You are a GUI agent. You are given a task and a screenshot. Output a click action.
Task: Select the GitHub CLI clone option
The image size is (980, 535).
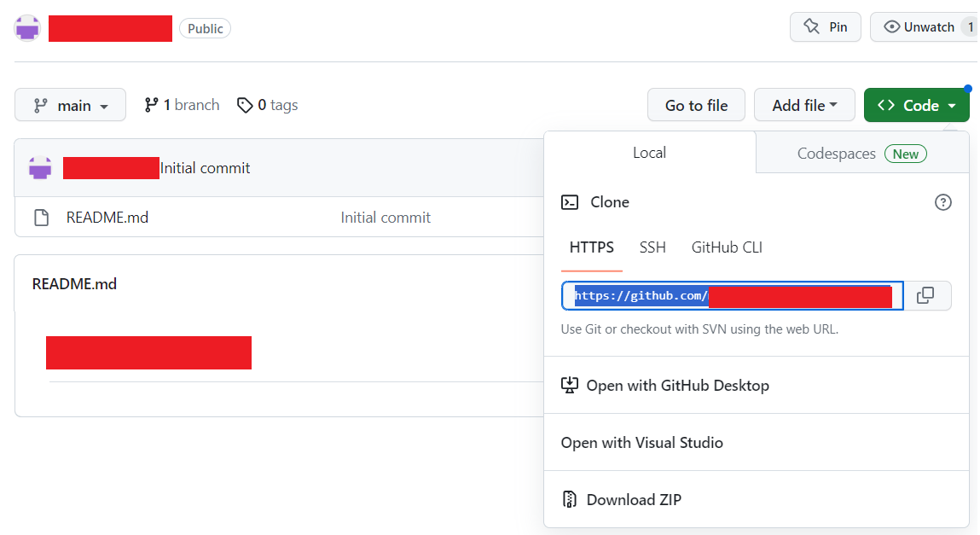727,247
